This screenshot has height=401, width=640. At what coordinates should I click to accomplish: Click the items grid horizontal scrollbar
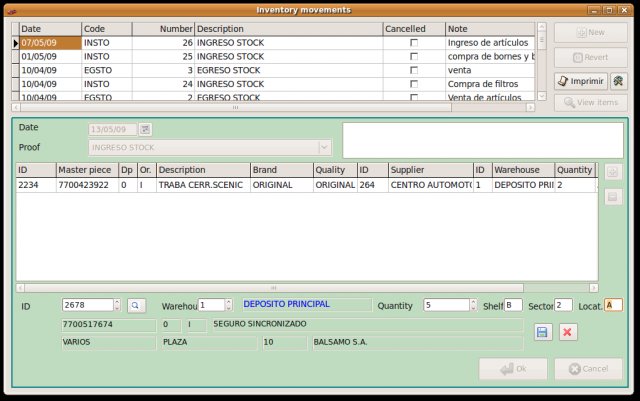[x=273, y=288]
